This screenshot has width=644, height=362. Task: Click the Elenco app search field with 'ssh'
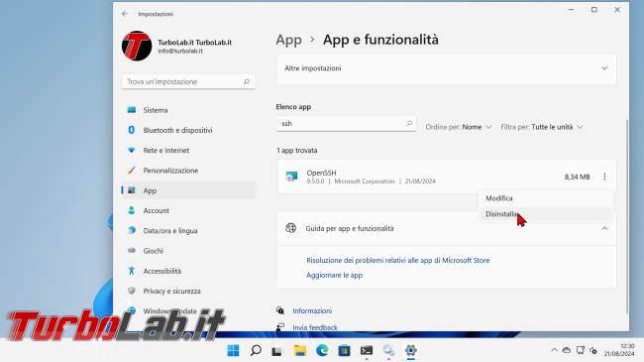tap(346, 123)
